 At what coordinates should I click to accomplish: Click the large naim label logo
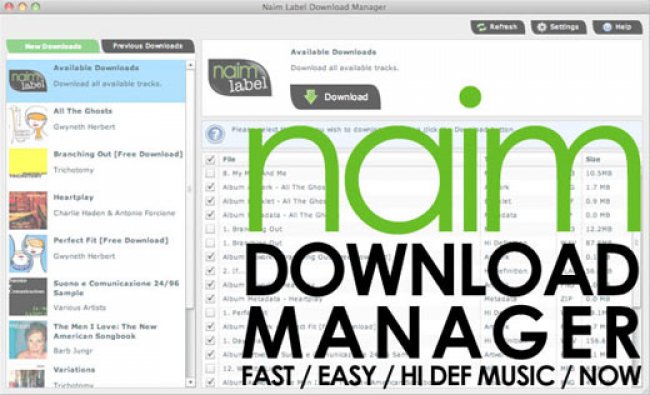click(x=240, y=78)
